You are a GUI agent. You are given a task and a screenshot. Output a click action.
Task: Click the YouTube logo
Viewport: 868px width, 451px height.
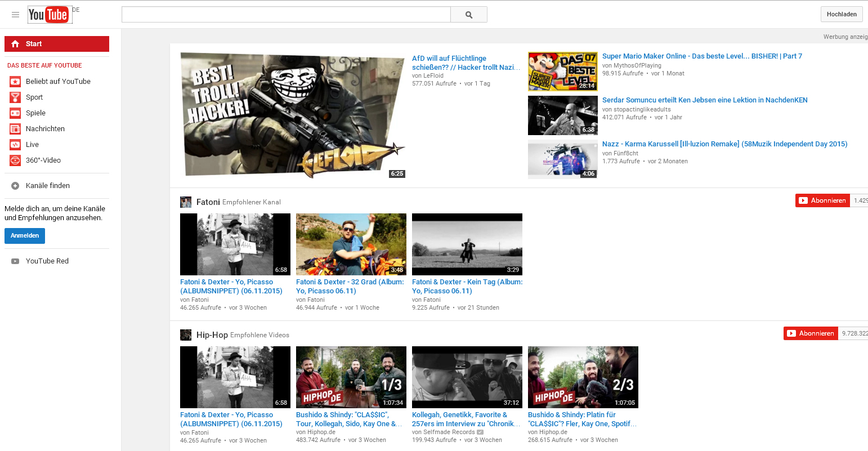pyautogui.click(x=49, y=15)
